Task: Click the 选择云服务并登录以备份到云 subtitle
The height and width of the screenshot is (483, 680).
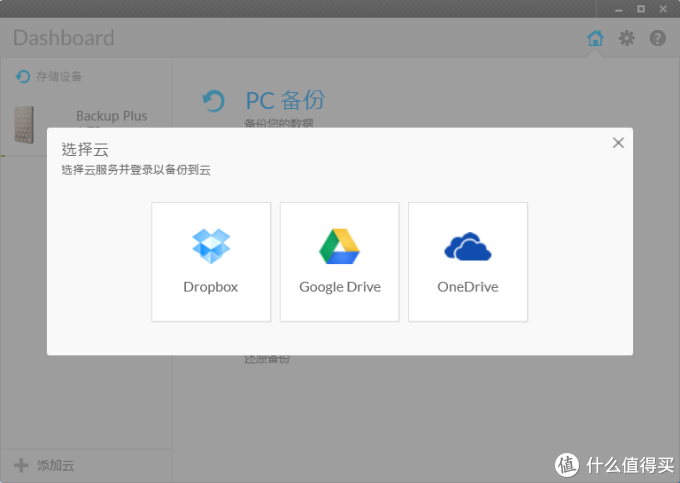Action: pyautogui.click(x=136, y=170)
